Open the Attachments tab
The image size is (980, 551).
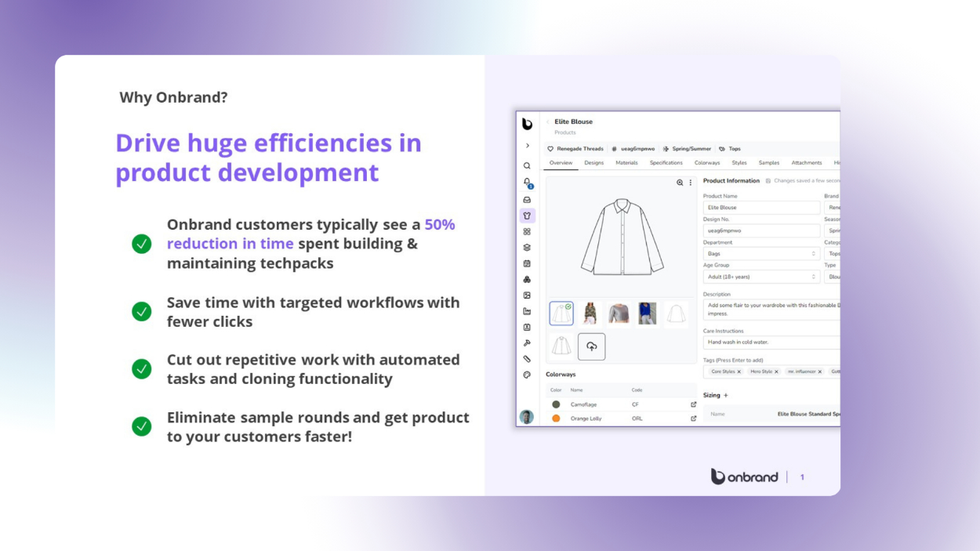(x=807, y=163)
